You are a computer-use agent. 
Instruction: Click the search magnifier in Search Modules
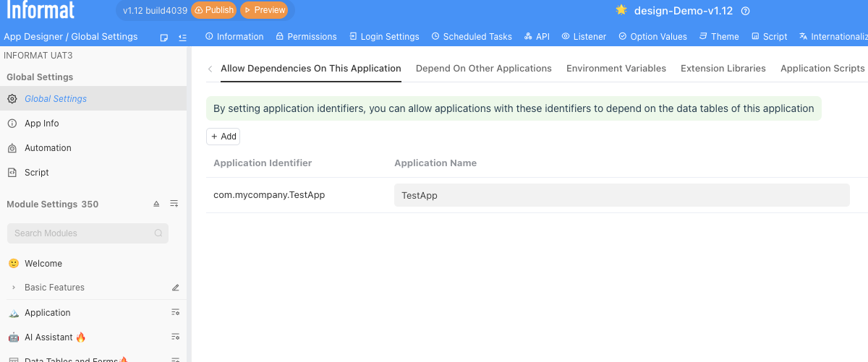158,233
